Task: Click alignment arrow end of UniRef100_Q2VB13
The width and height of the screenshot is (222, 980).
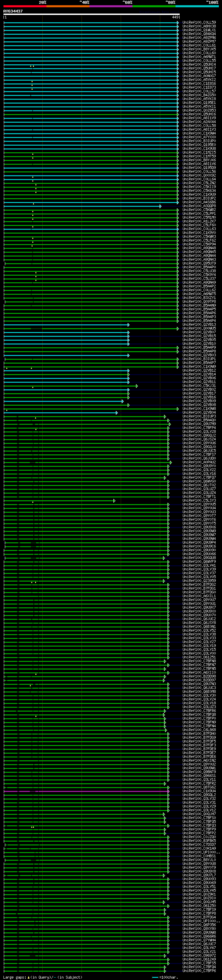Action: pyautogui.click(x=129, y=324)
